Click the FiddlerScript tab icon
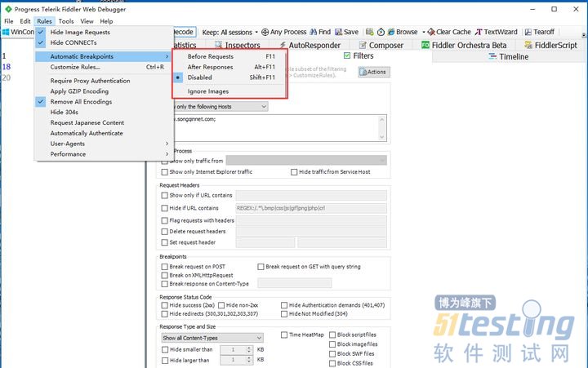Screen dimensions: 588x368 [x=528, y=45]
